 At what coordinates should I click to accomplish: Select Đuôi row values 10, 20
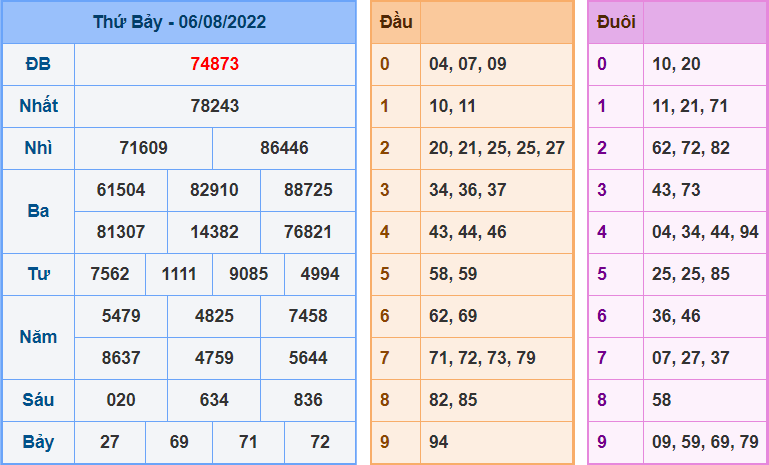point(676,64)
